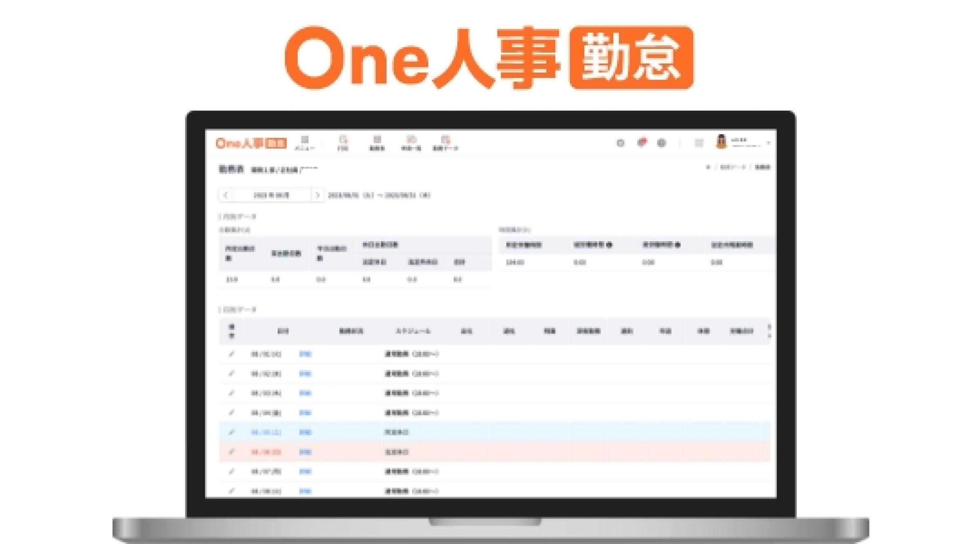
Task: Open the 勤怠データ nav item in the header
Action: click(x=445, y=143)
